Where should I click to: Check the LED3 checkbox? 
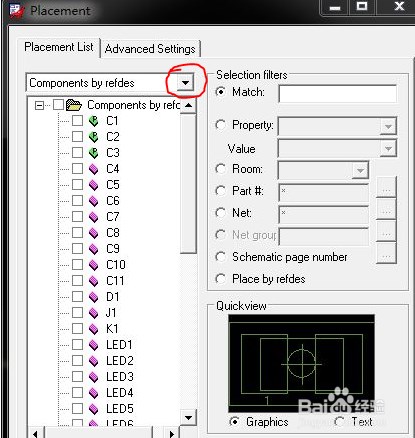(77, 377)
